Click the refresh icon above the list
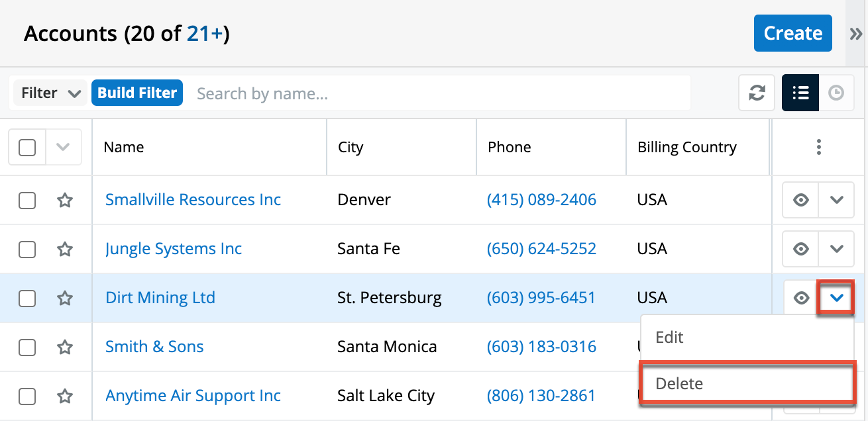 click(756, 93)
